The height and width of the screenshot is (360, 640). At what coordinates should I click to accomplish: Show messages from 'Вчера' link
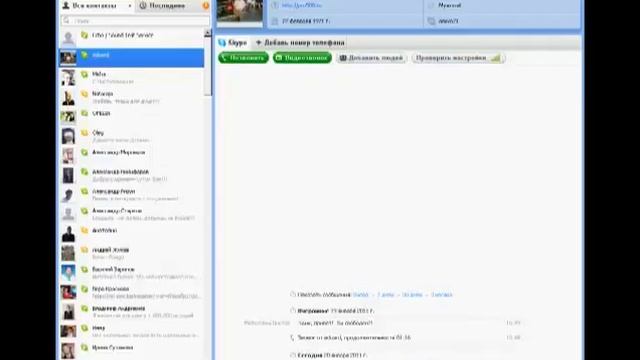(360, 295)
